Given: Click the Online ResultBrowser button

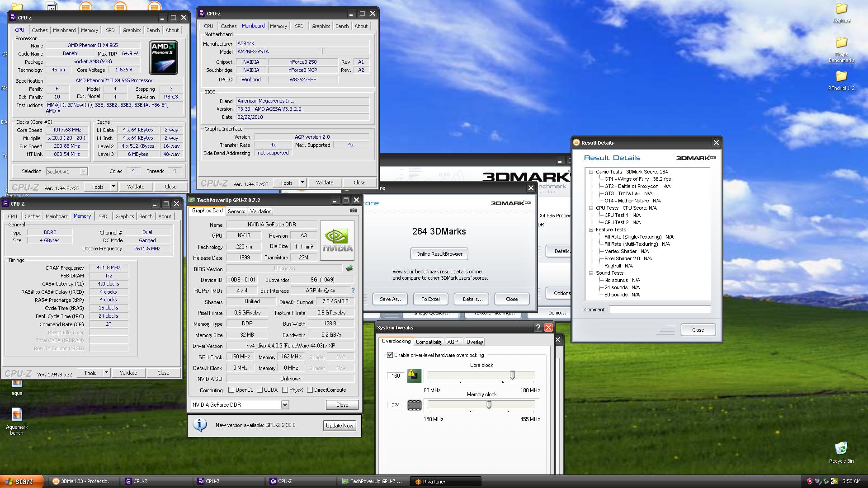Looking at the screenshot, I should (x=439, y=254).
